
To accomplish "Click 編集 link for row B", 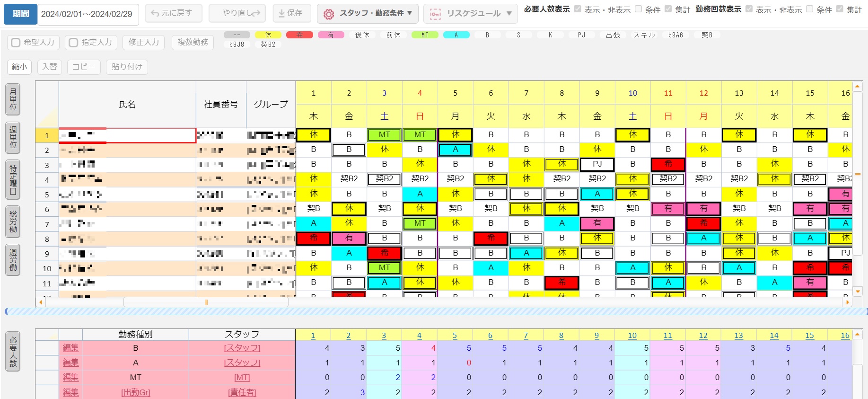I will pyautogui.click(x=70, y=348).
